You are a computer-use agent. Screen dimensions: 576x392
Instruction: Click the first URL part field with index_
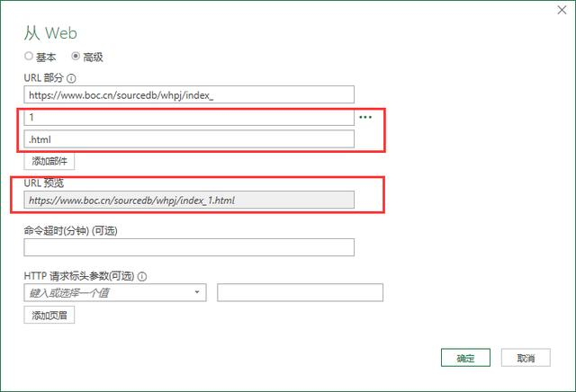[189, 94]
